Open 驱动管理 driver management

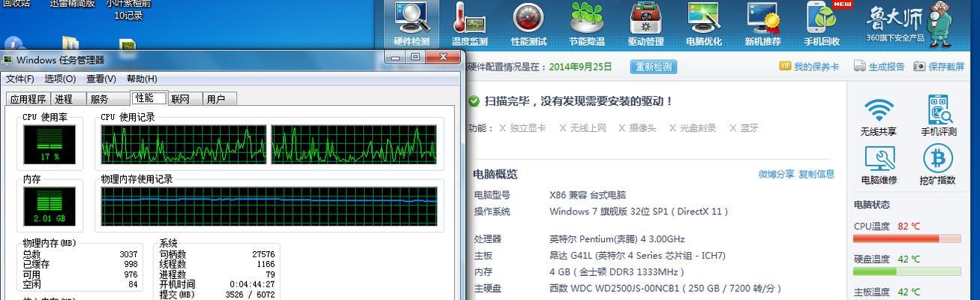pyautogui.click(x=645, y=25)
